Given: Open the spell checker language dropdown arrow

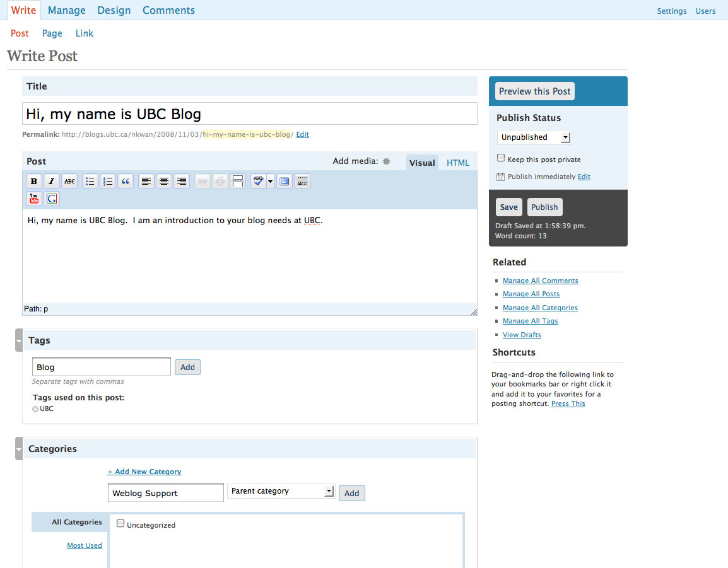Looking at the screenshot, I should tap(270, 181).
